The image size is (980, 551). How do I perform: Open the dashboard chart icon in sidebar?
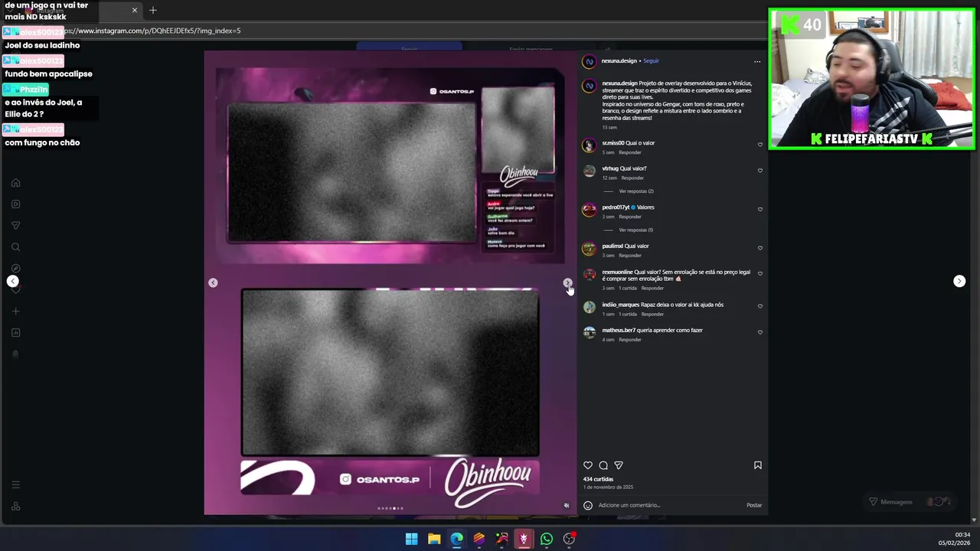click(15, 333)
